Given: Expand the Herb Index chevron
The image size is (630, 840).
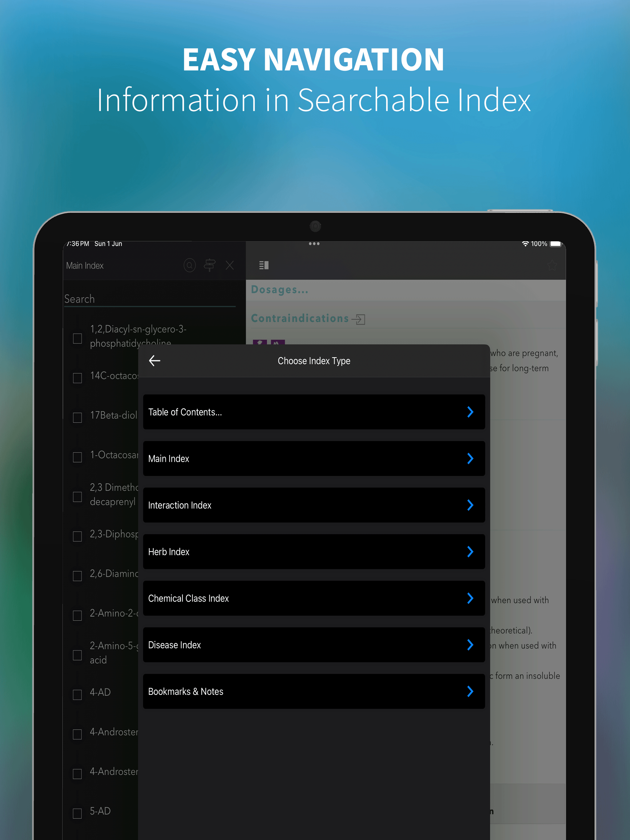Looking at the screenshot, I should pyautogui.click(x=470, y=551).
